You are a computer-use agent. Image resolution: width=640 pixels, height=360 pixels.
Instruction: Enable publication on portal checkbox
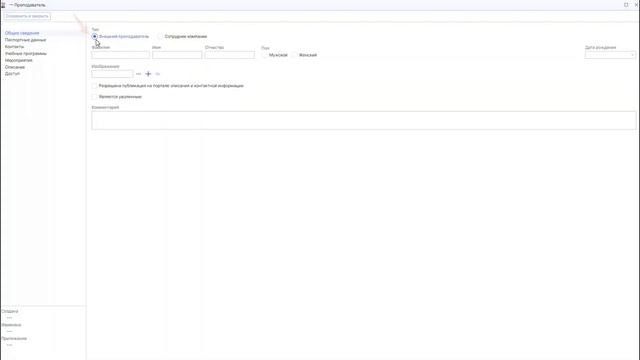pyautogui.click(x=94, y=86)
